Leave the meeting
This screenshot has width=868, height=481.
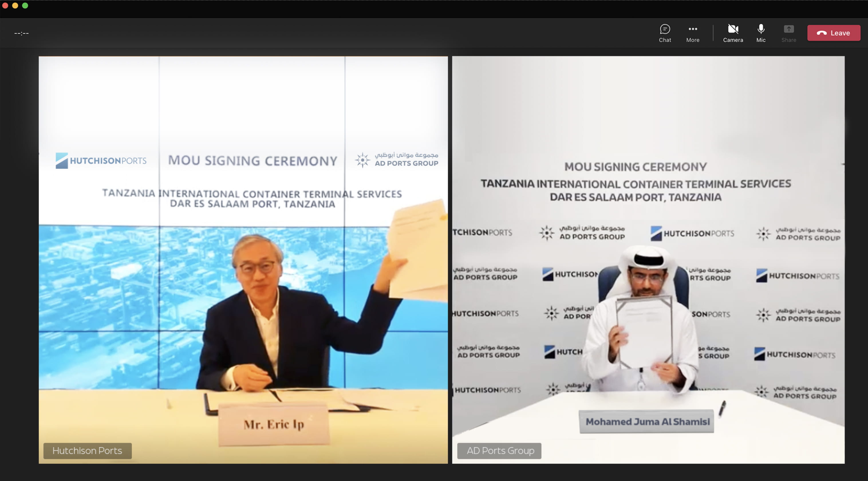coord(834,33)
